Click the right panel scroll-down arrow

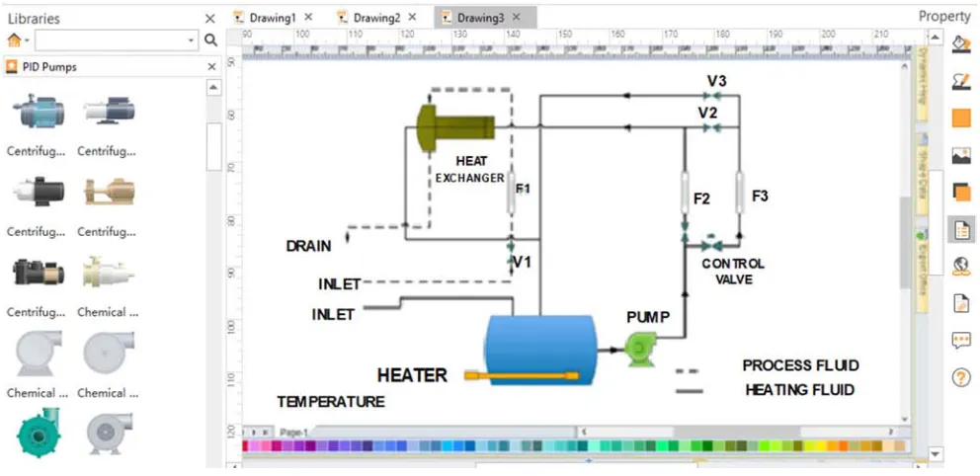[x=935, y=453]
